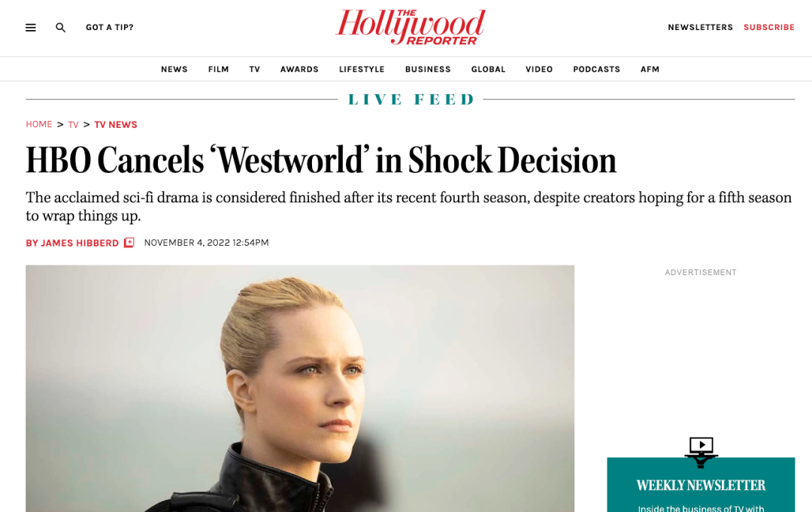
Task: Click the Hollywood Reporter logo
Action: point(411,27)
